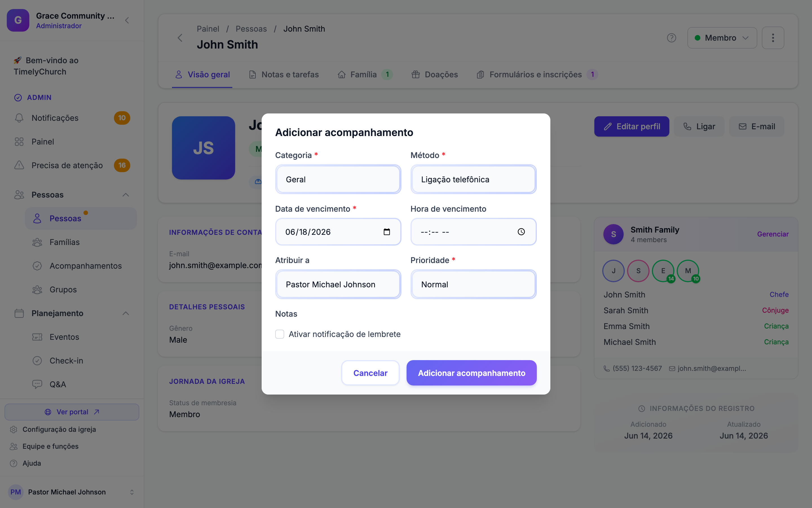The width and height of the screenshot is (812, 508).
Task: Collapse the sidebar with the chevron icon
Action: coord(127,21)
